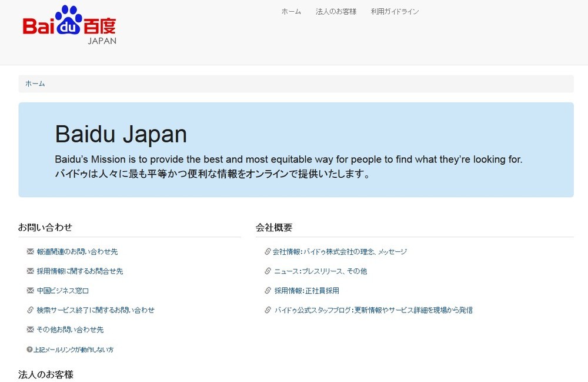Click envelope icon beside 採用情報に関するお問合せ先
The image size is (588, 382).
pyautogui.click(x=31, y=271)
